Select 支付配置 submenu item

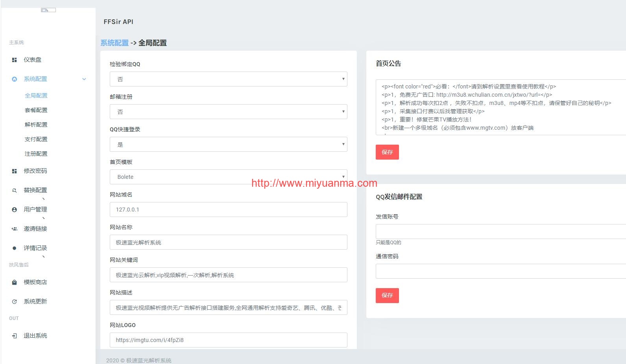[x=36, y=139]
